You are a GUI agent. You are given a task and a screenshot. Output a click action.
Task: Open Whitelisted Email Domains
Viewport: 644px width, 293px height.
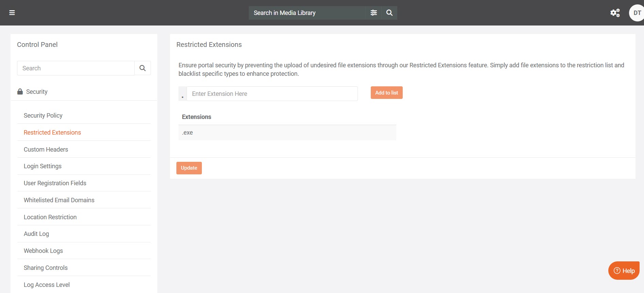(59, 200)
